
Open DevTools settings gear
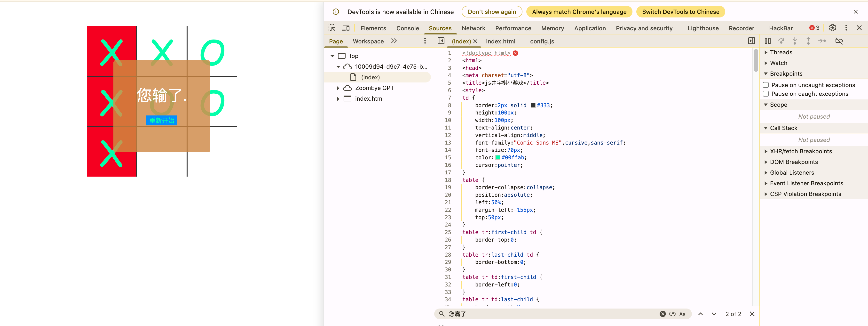[832, 28]
